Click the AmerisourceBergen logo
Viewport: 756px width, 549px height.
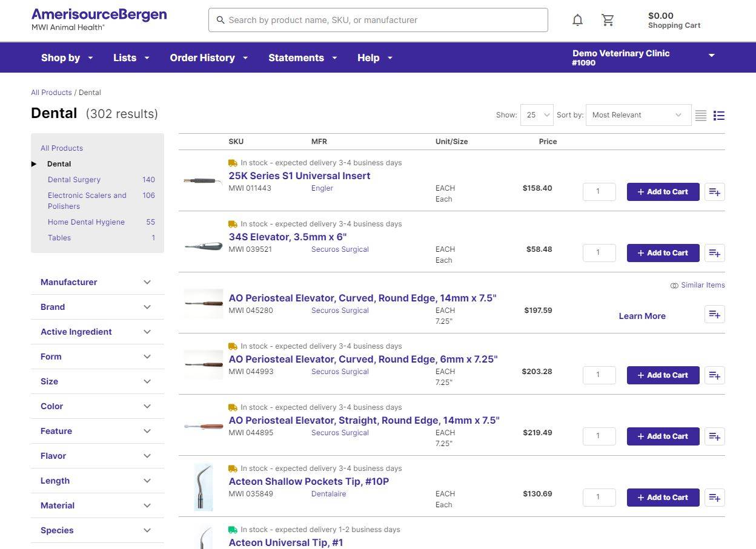99,19
